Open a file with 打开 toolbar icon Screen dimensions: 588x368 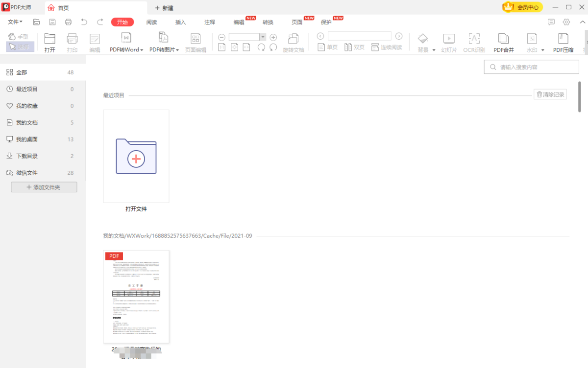(50, 39)
